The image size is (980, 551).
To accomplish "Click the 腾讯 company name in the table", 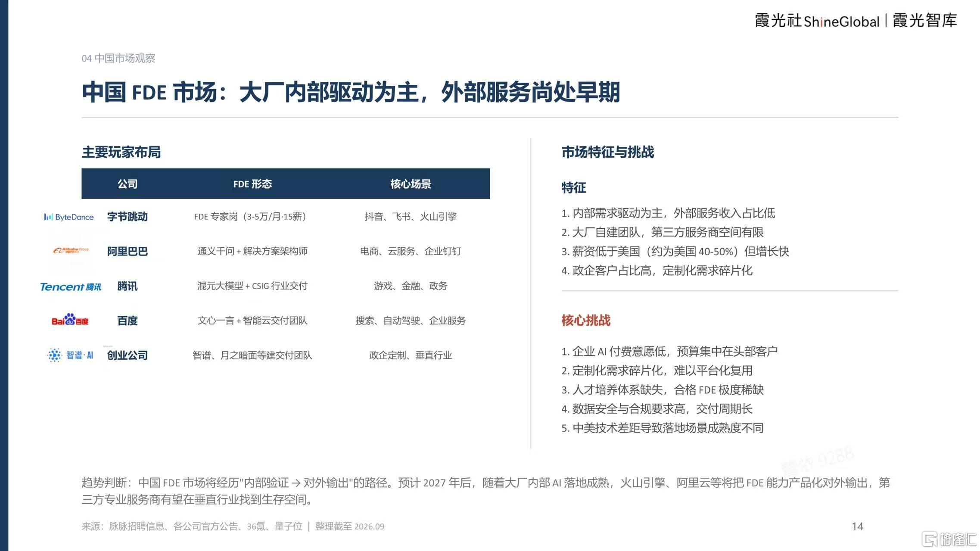I will pos(128,286).
